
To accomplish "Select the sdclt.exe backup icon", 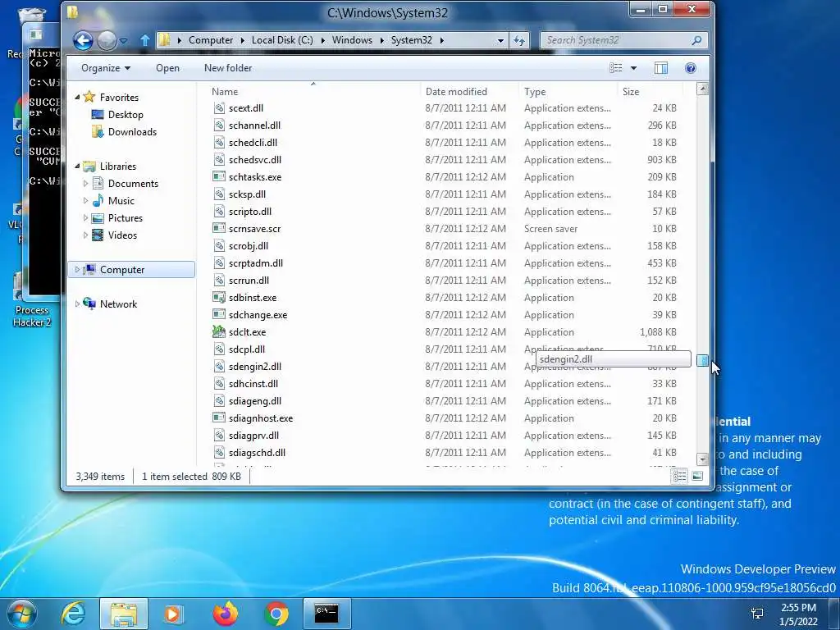I will pyautogui.click(x=218, y=331).
